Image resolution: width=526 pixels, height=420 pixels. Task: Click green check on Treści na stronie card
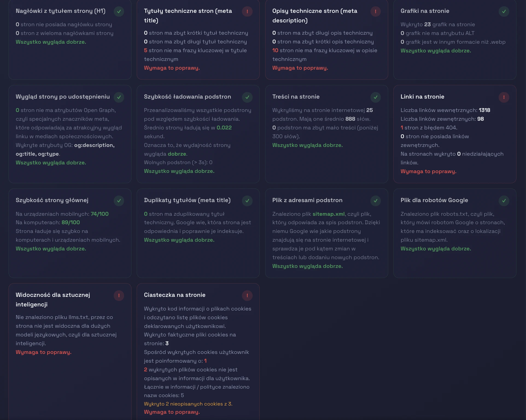pyautogui.click(x=375, y=97)
